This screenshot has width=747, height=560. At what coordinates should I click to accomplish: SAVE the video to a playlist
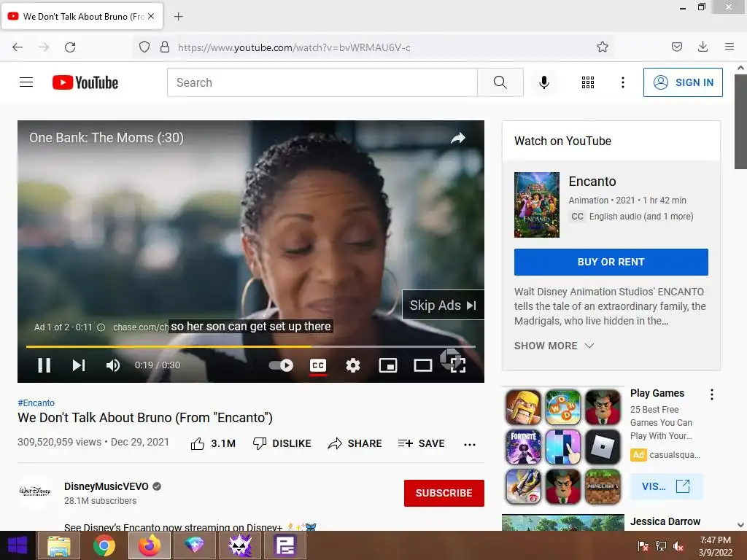click(x=421, y=443)
